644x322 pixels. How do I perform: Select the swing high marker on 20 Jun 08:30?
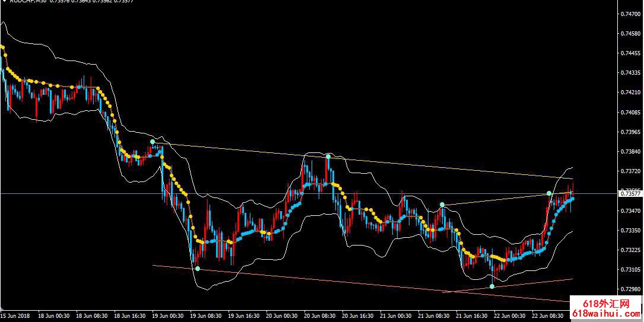[328, 157]
